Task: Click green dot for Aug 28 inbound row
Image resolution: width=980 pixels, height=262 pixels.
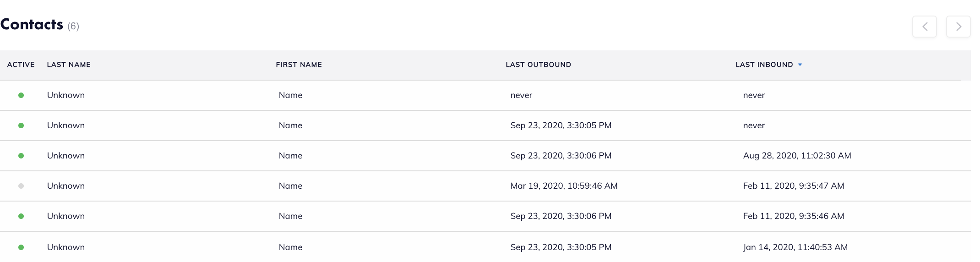Action: pos(21,156)
